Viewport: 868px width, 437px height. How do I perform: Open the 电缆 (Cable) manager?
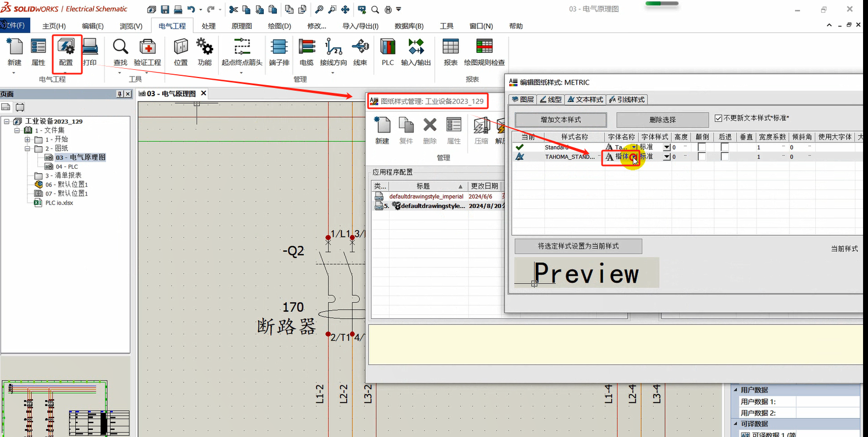(x=307, y=53)
